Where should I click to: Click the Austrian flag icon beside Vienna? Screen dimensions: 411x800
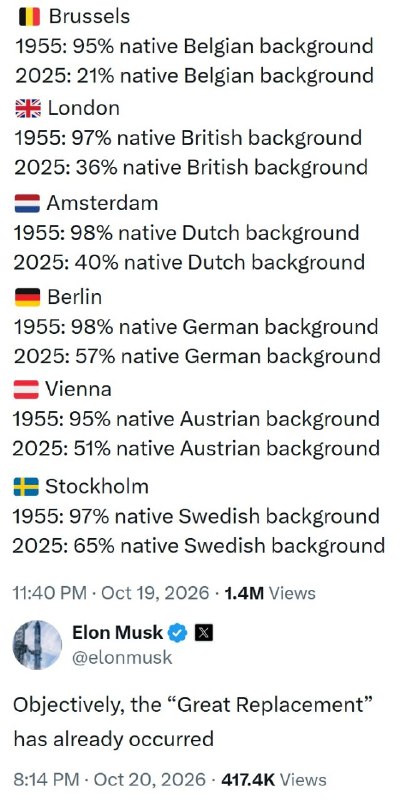pos(26,390)
